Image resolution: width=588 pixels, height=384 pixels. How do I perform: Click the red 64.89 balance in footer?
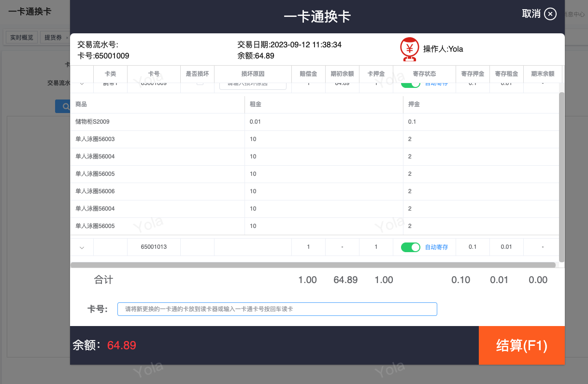pyautogui.click(x=122, y=345)
